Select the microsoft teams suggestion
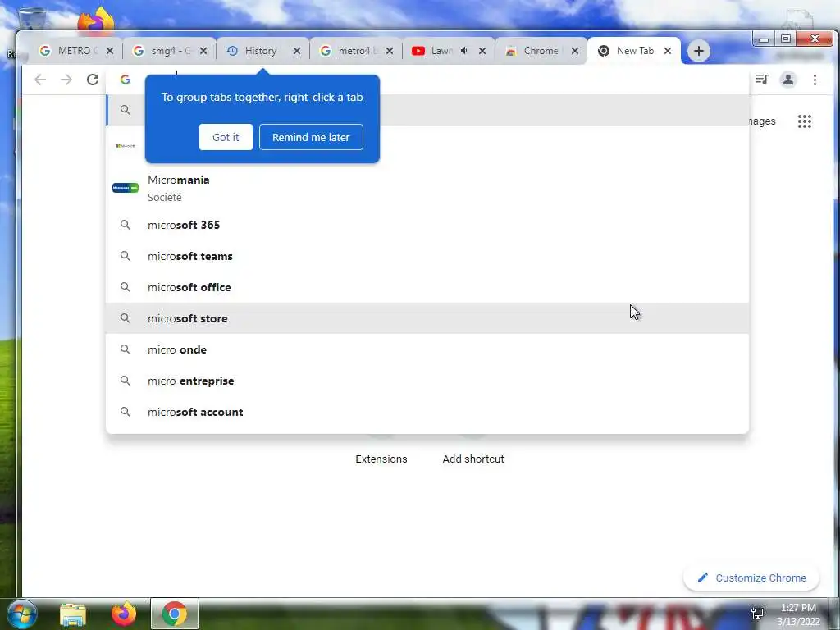The height and width of the screenshot is (630, 840). coord(427,256)
